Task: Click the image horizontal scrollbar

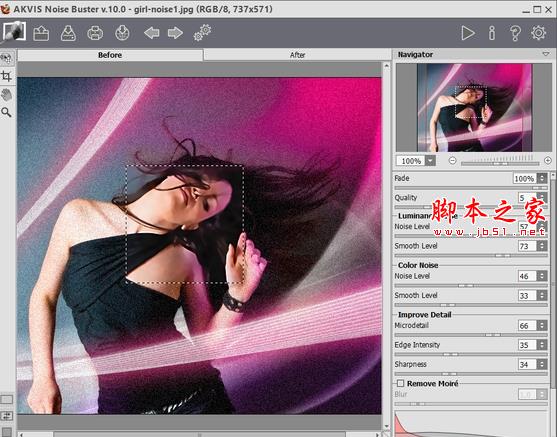Action: pos(199,434)
